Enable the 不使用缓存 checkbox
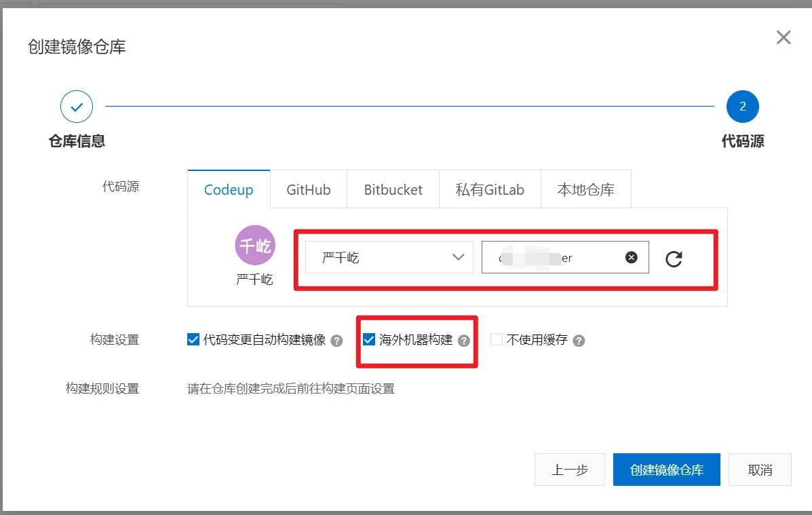The width and height of the screenshot is (812, 515). tap(497, 340)
